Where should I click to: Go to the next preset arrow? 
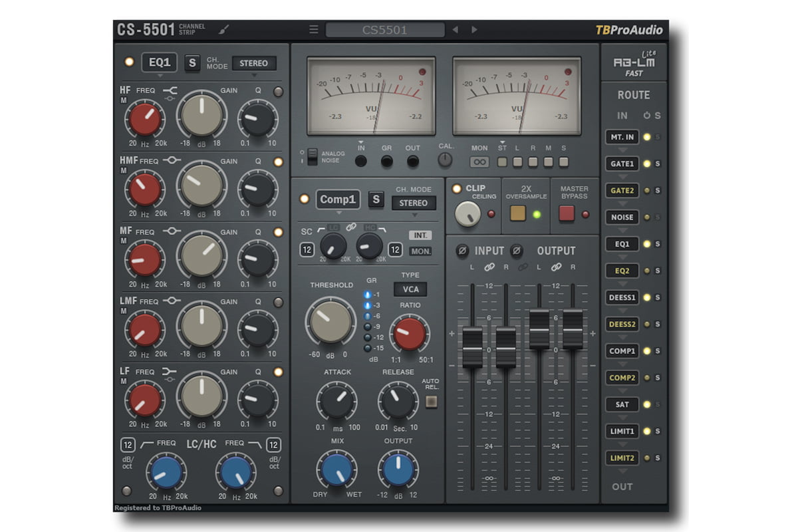point(474,29)
